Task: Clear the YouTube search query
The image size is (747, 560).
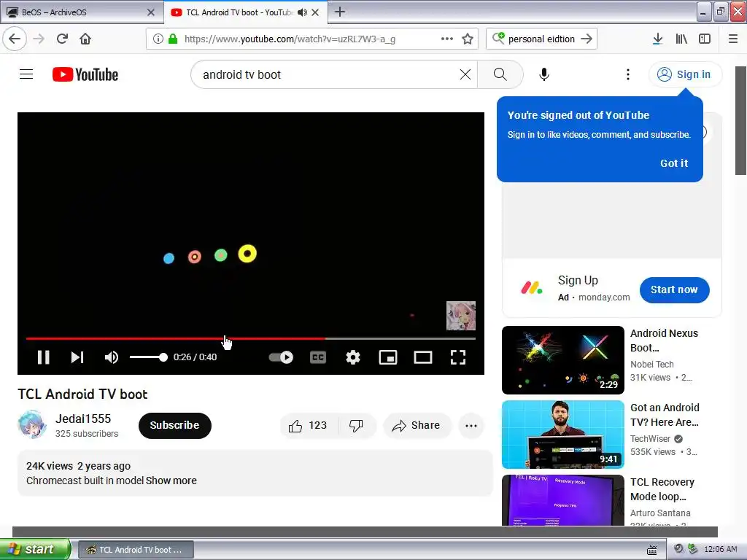Action: (465, 74)
